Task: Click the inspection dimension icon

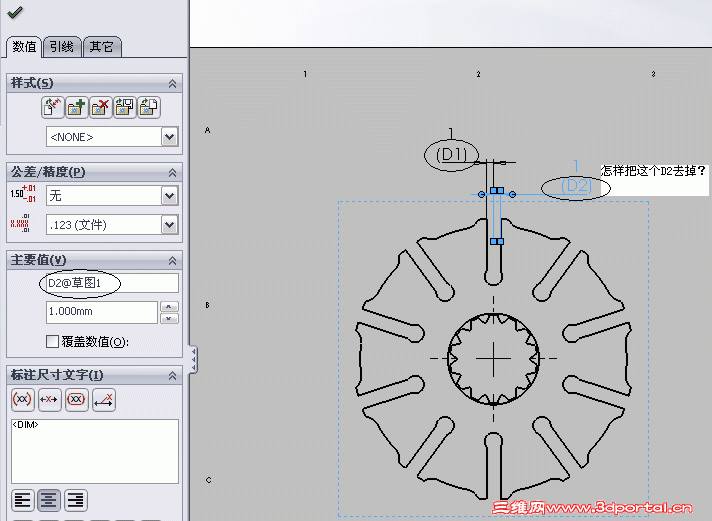Action: tap(76, 400)
